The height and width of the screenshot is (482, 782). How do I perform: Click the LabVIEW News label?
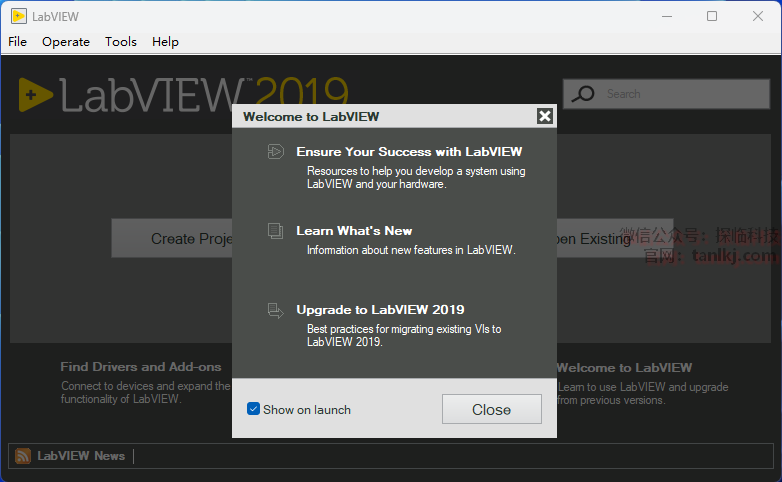(x=81, y=456)
